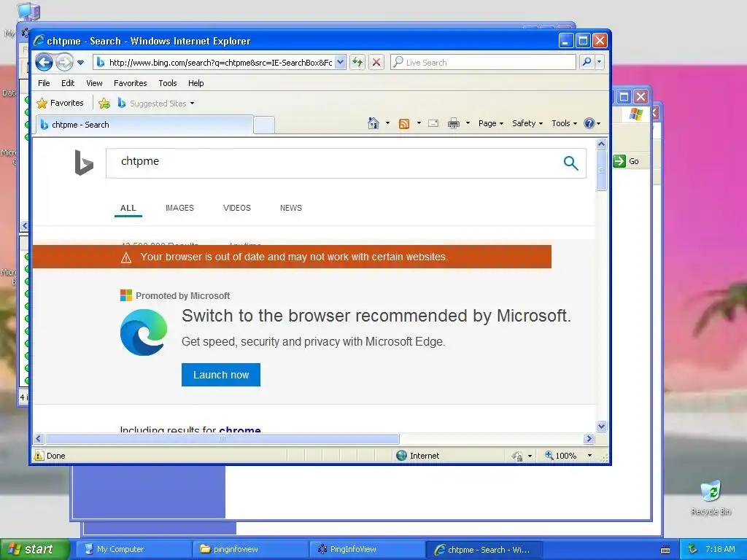The image size is (747, 560).
Task: Click Add to Favorites Bar star icon
Action: point(104,103)
